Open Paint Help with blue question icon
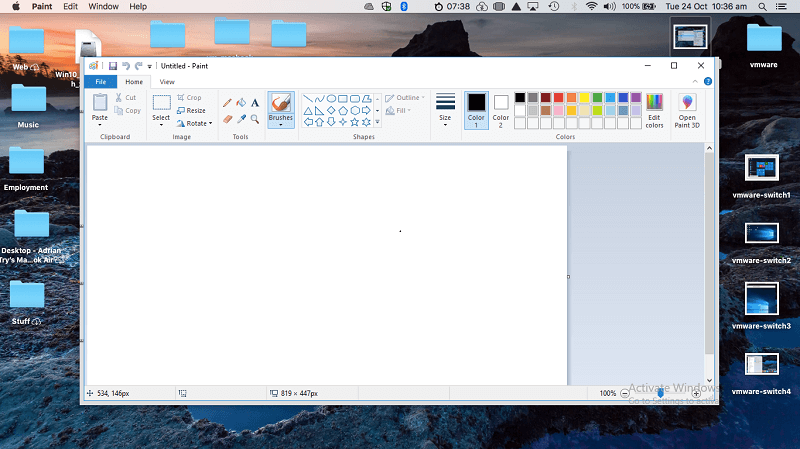This screenshot has height=449, width=800. tap(708, 81)
